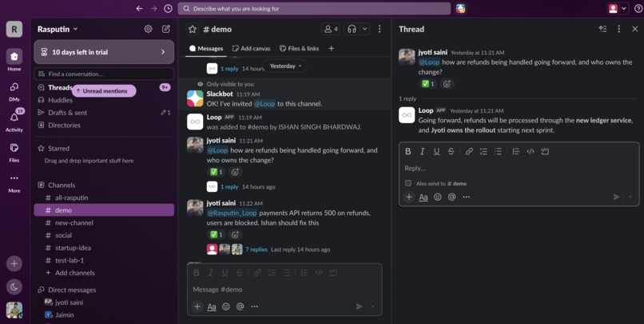The height and width of the screenshot is (324, 644).
Task: Insert code formatting in thread reply
Action: 531,151
